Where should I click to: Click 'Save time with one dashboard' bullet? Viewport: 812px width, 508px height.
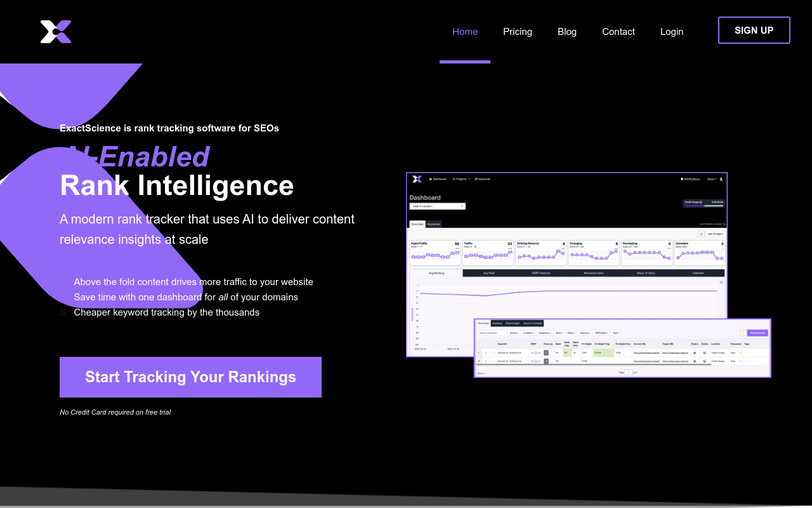pyautogui.click(x=186, y=297)
